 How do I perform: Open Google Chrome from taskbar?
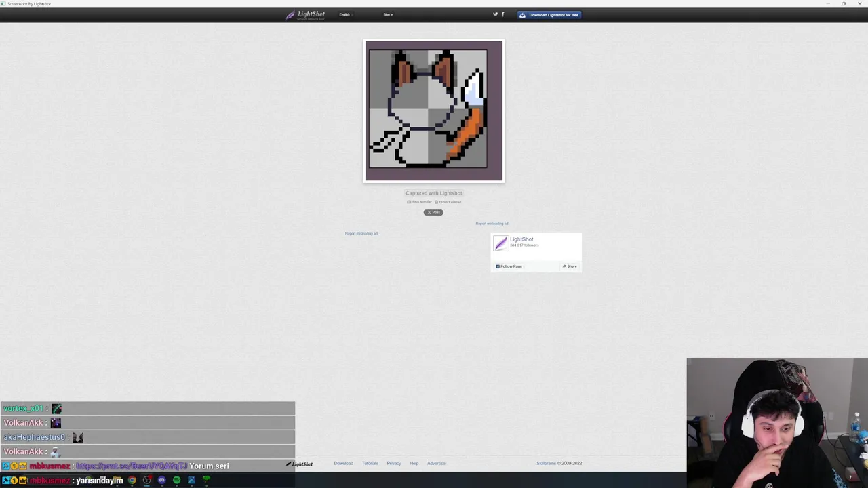click(x=132, y=481)
